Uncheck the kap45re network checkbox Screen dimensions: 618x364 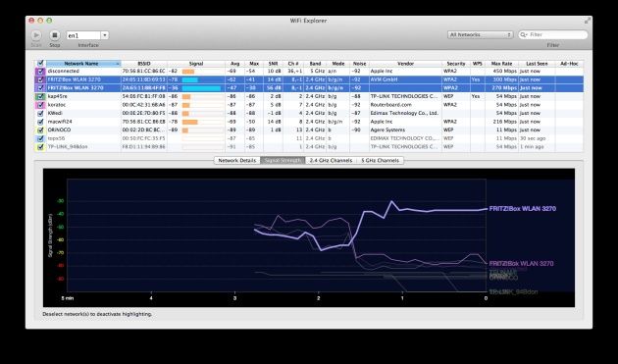coord(40,96)
